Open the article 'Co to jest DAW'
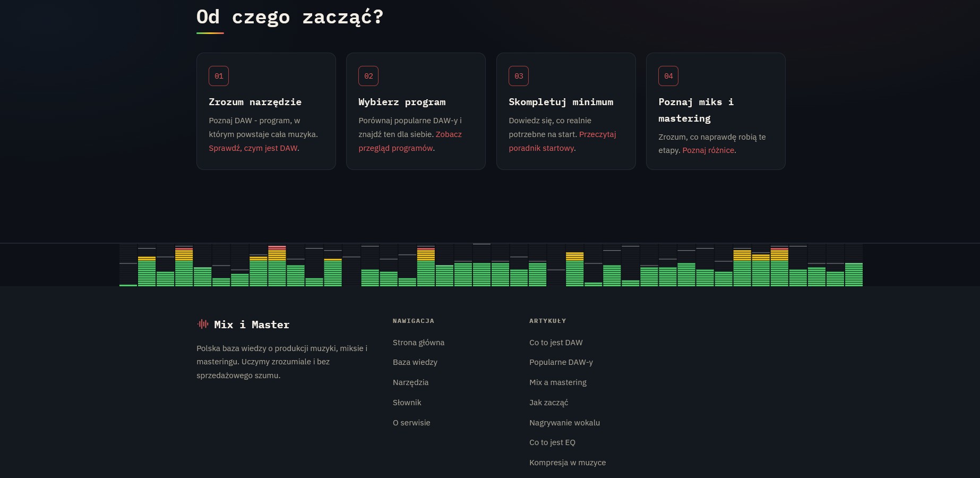This screenshot has height=478, width=980. [556, 343]
